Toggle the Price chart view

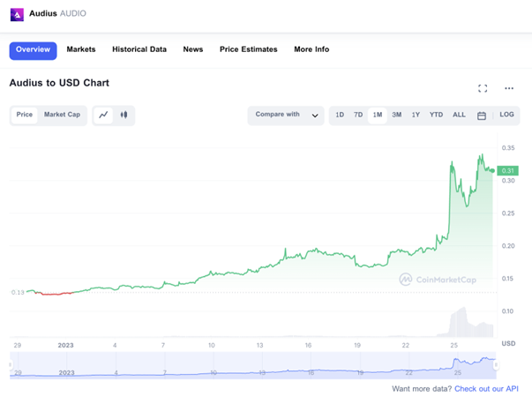pos(25,115)
